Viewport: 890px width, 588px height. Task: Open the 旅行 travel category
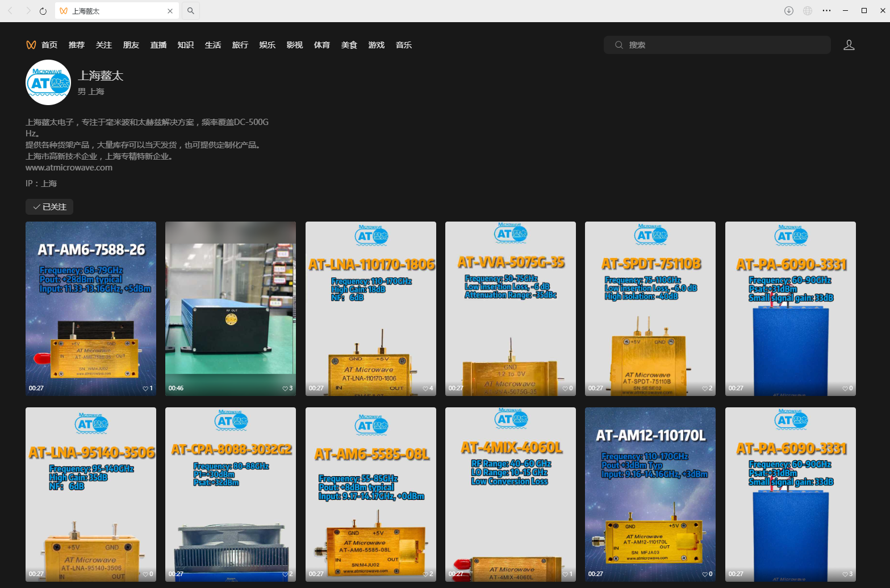pyautogui.click(x=240, y=45)
